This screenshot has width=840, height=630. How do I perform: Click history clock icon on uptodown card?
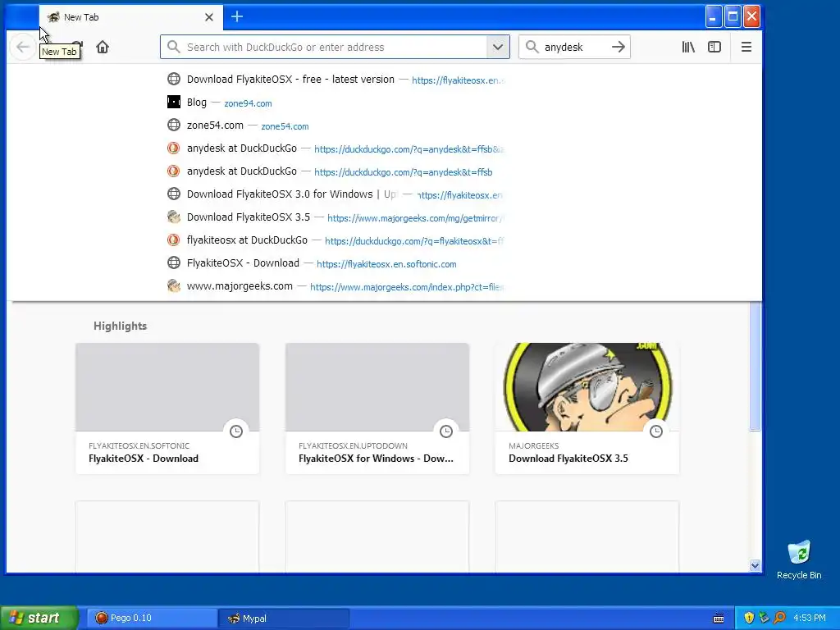[446, 431]
